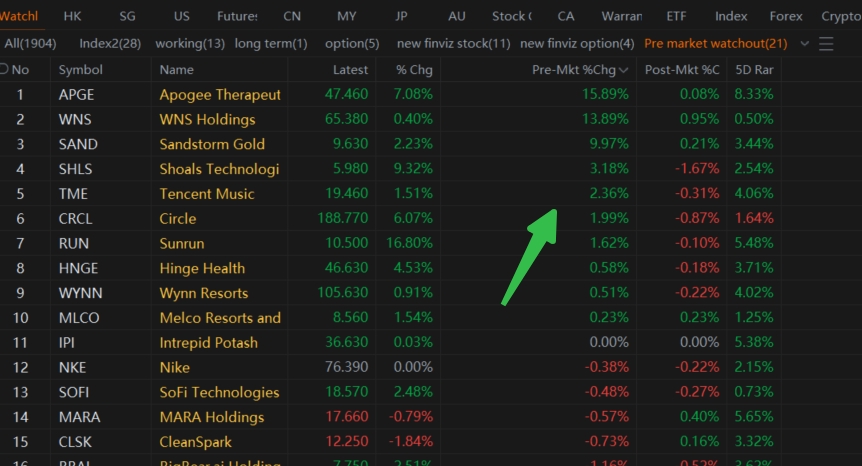Sort by the % Chg column header

[x=414, y=70]
